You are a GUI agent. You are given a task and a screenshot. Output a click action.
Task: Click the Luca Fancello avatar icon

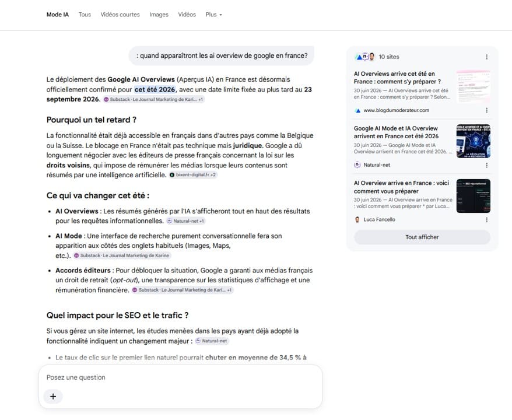pos(357,219)
